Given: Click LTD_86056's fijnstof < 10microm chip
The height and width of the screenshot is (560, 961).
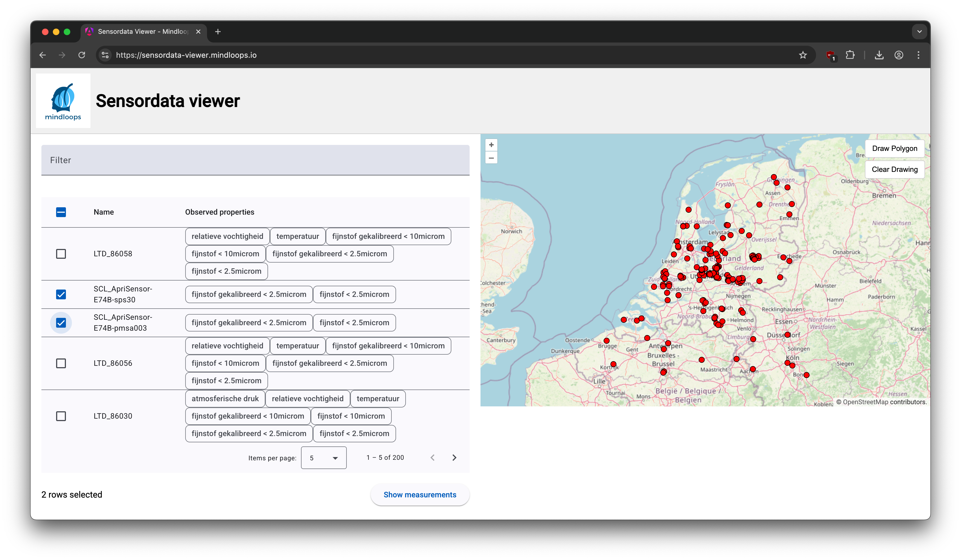Looking at the screenshot, I should [x=225, y=363].
